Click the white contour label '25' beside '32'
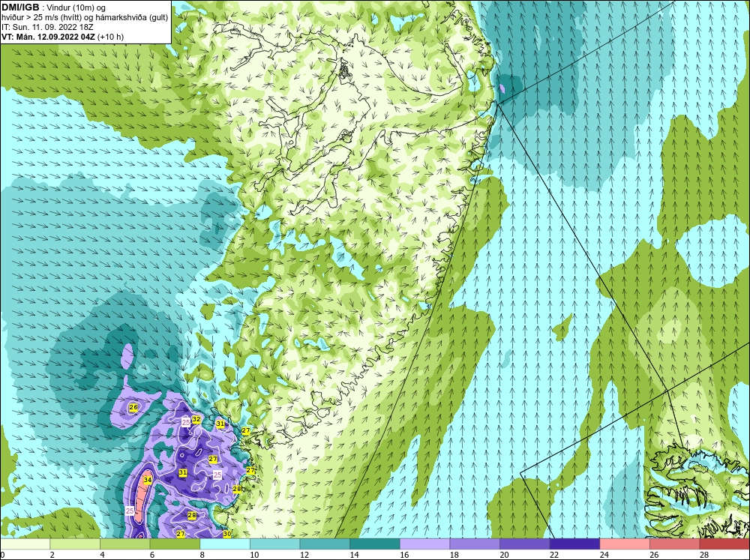Viewport: 750px width, 560px height. click(186, 422)
